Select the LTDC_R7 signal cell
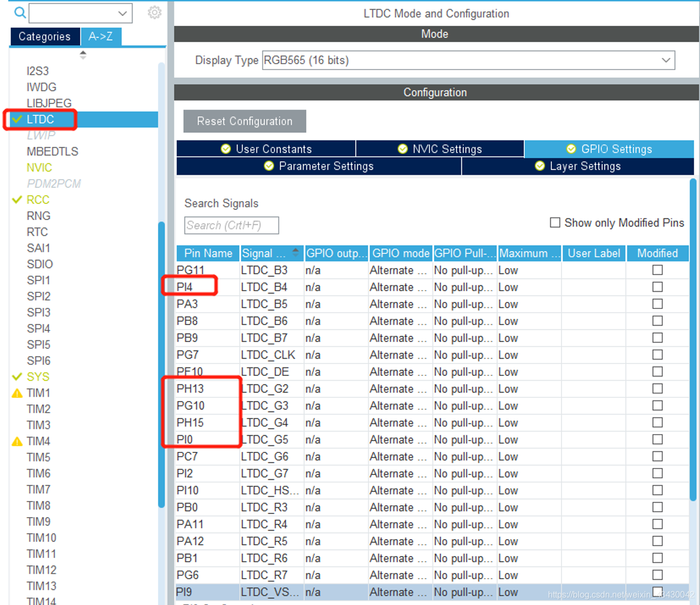700x605 pixels. [272, 575]
